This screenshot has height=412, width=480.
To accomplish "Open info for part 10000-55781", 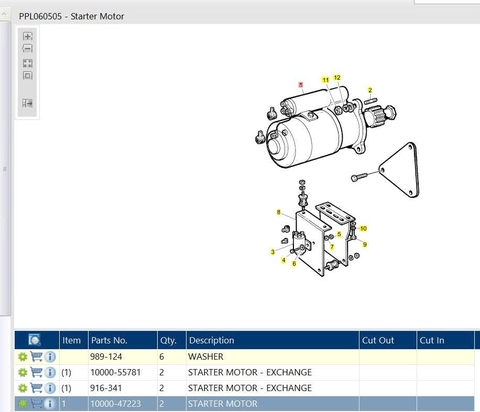I will pyautogui.click(x=50, y=372).
